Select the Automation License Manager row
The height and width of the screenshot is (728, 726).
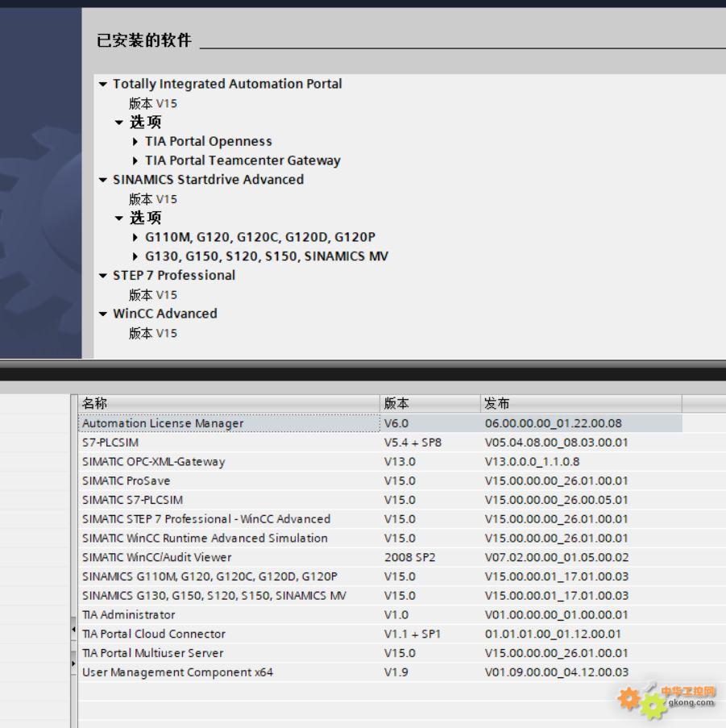point(380,423)
